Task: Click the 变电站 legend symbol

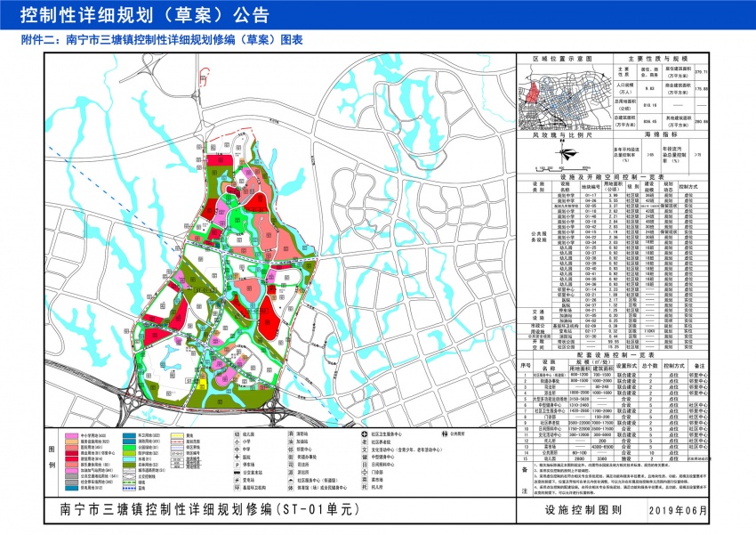Action: click(x=237, y=480)
